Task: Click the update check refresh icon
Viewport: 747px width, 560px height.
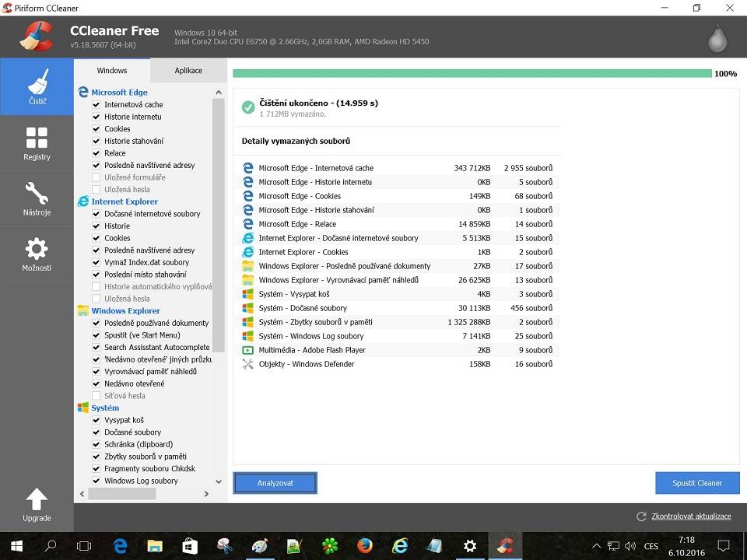Action: click(x=641, y=516)
